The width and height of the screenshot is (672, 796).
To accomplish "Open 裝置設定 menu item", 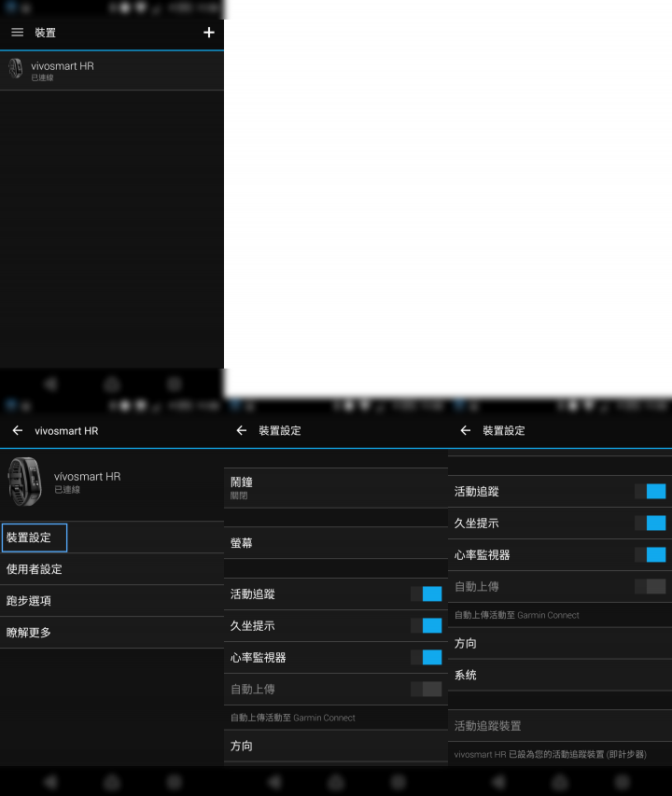I will pos(112,538).
